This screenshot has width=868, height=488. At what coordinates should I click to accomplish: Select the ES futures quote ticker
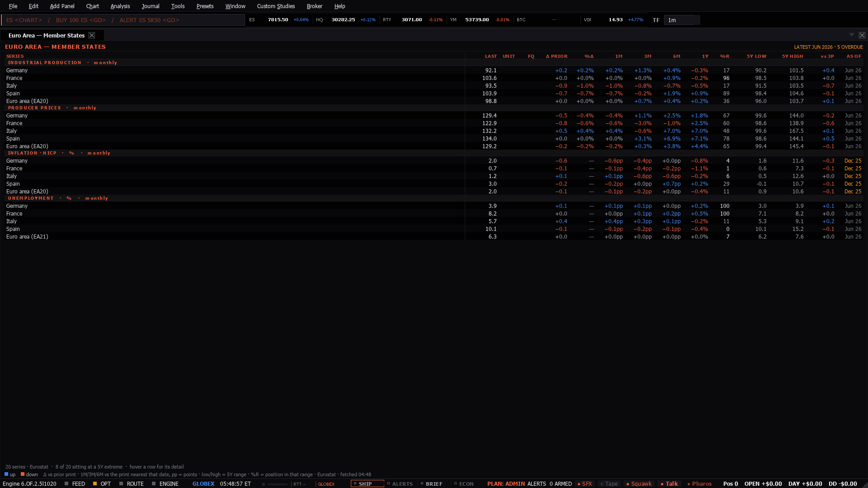coord(279,20)
